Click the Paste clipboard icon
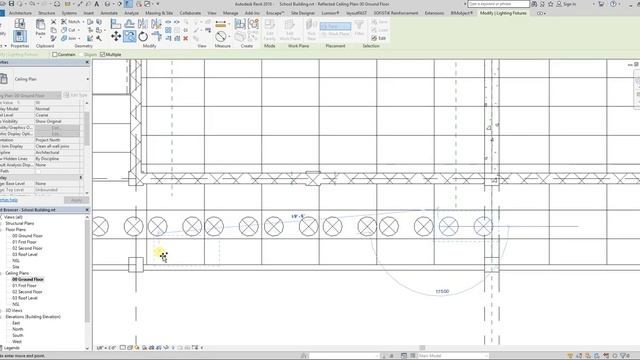The width and height of the screenshot is (640, 360). pos(40,25)
